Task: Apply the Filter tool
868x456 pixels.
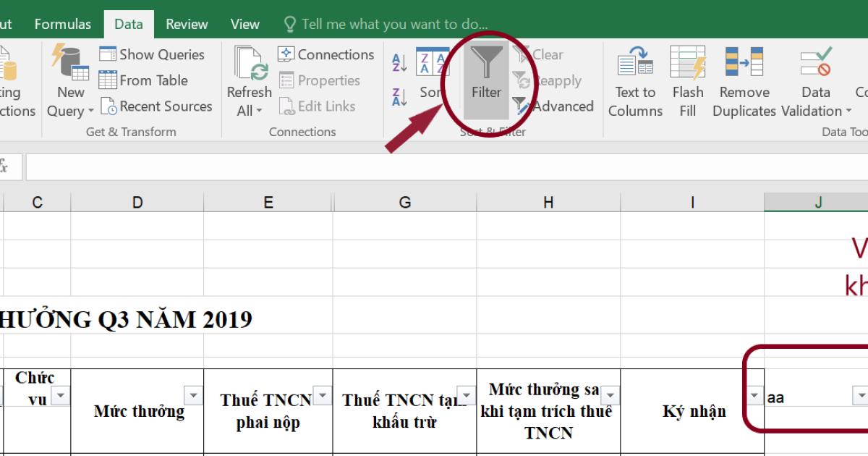Action: coord(485,80)
